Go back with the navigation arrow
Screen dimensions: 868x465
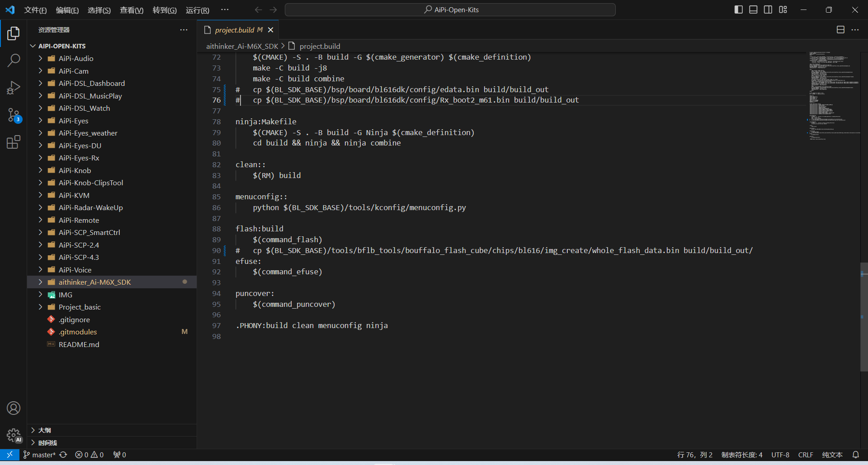click(258, 9)
